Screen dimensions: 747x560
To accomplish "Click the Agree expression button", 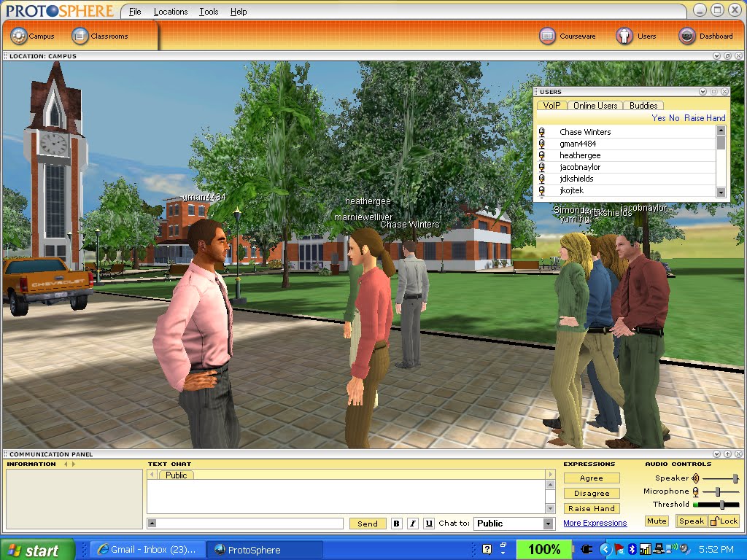I will click(591, 478).
